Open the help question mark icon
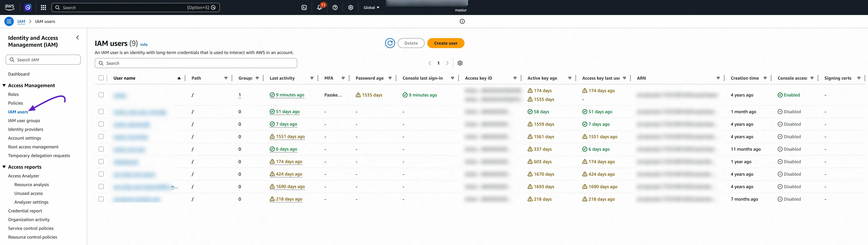Image resolution: width=868 pixels, height=245 pixels. point(335,7)
